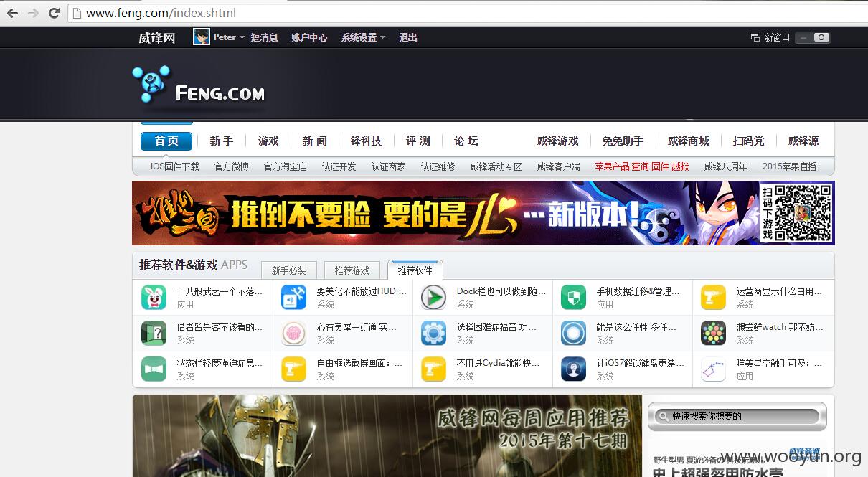The height and width of the screenshot is (477, 868).
Task: Click the 2015苹果直播 sub-link
Action: 790,166
